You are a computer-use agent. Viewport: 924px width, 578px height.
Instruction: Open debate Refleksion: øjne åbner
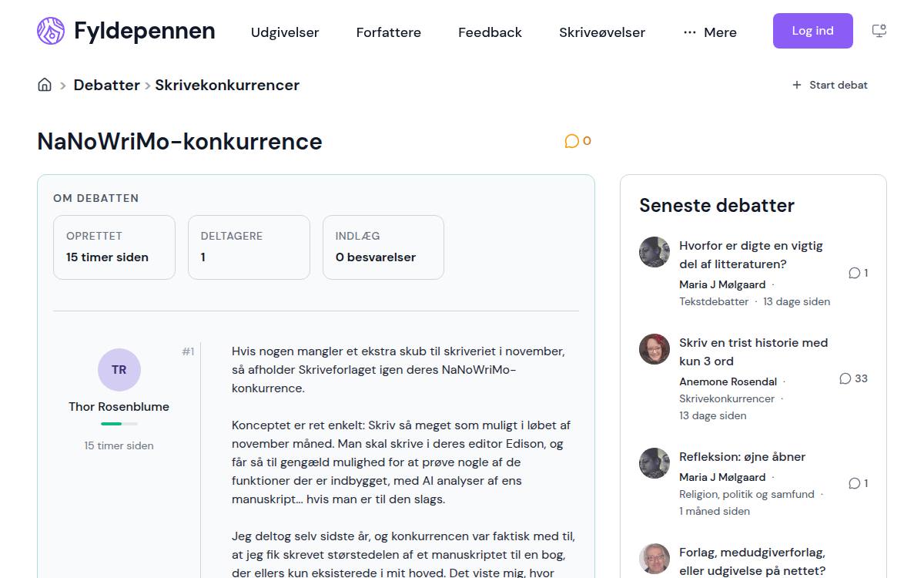point(742,457)
